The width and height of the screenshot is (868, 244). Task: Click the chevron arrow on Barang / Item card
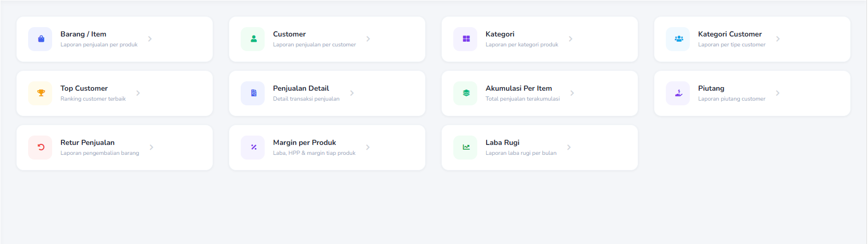pos(150,39)
